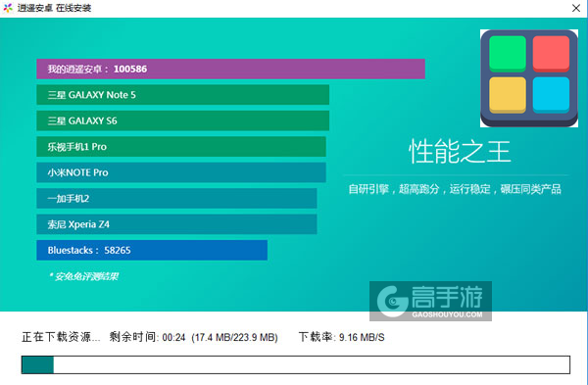The height and width of the screenshot is (385, 588).
Task: Click the 下载率 9.16 MB/S status text
Action: click(x=342, y=337)
